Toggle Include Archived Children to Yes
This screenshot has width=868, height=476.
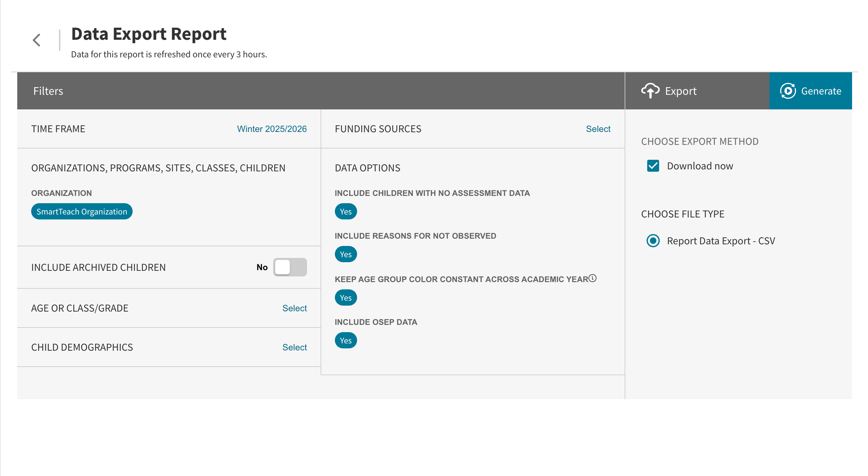290,267
